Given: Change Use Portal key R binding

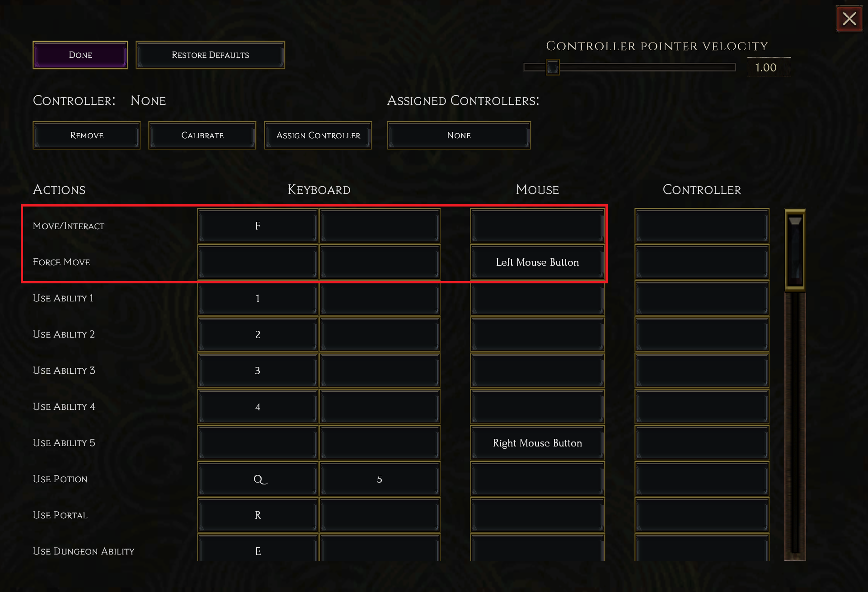Looking at the screenshot, I should click(258, 516).
